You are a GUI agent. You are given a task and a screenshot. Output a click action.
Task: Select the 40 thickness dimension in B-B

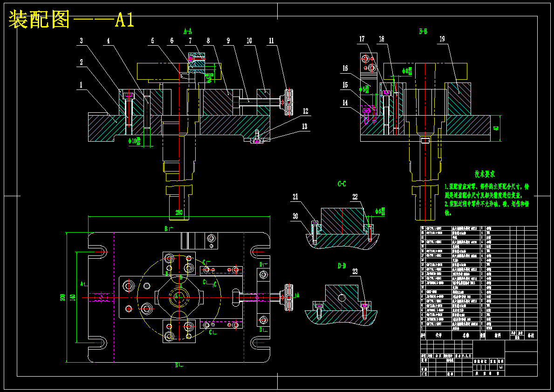click(496, 128)
